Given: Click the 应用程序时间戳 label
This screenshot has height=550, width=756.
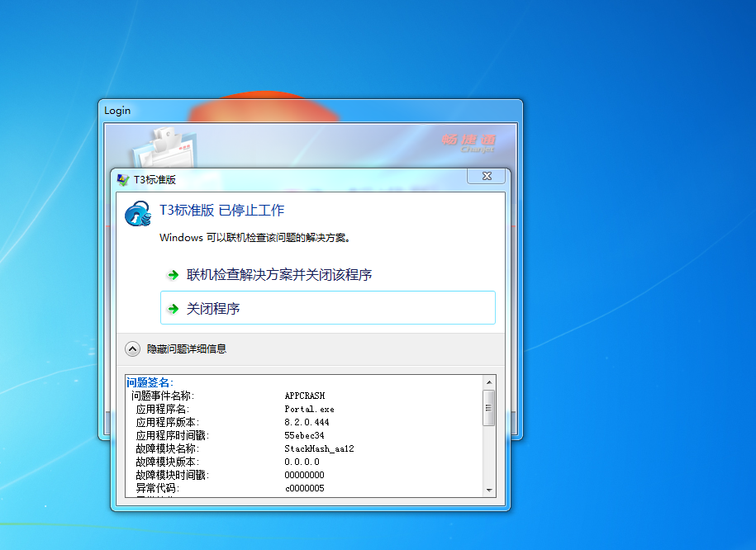Looking at the screenshot, I should (x=172, y=435).
